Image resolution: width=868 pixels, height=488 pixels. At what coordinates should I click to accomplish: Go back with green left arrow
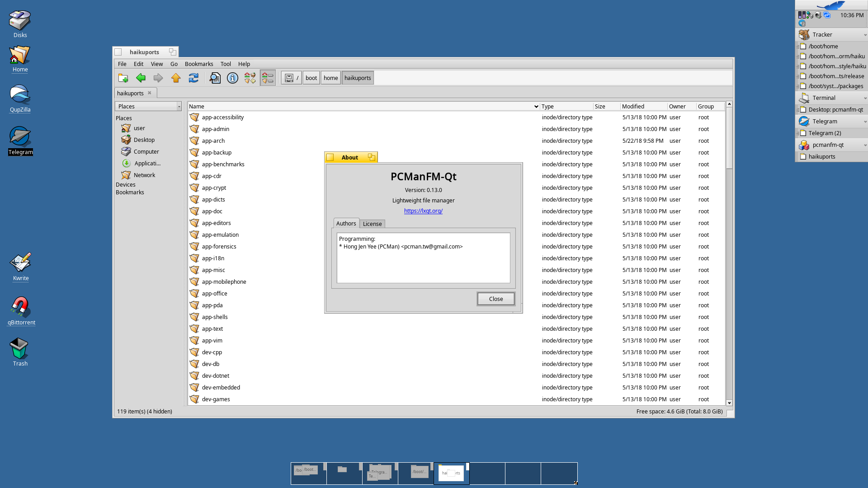coord(141,78)
